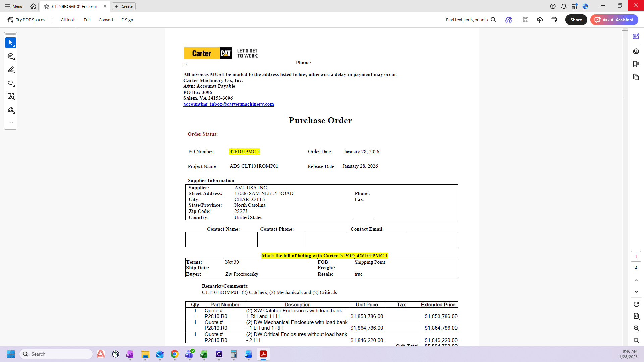The width and height of the screenshot is (644, 362).
Task: Select the arrow selection tool
Action: [x=11, y=43]
